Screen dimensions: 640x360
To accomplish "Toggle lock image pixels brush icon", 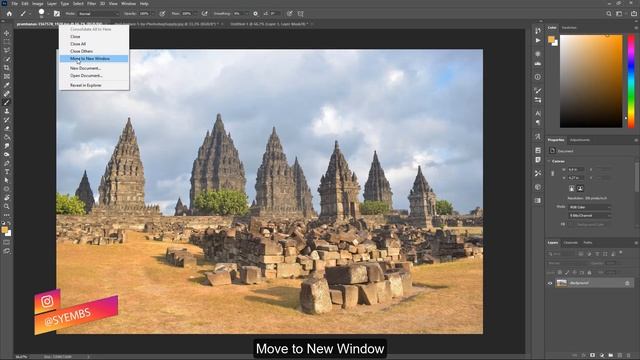I will (x=567, y=272).
